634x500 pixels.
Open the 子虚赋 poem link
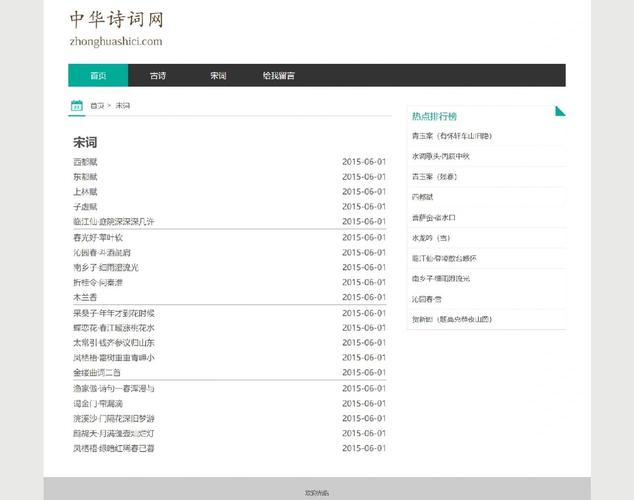85,207
